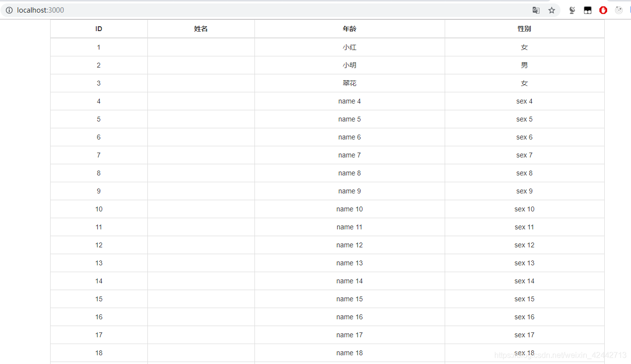Click the site information icon
The height and width of the screenshot is (364, 631).
click(x=9, y=10)
